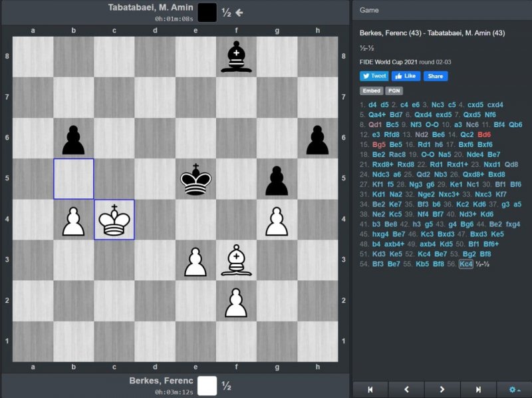
Task: Click the black pawn on h6
Action: click(317, 138)
